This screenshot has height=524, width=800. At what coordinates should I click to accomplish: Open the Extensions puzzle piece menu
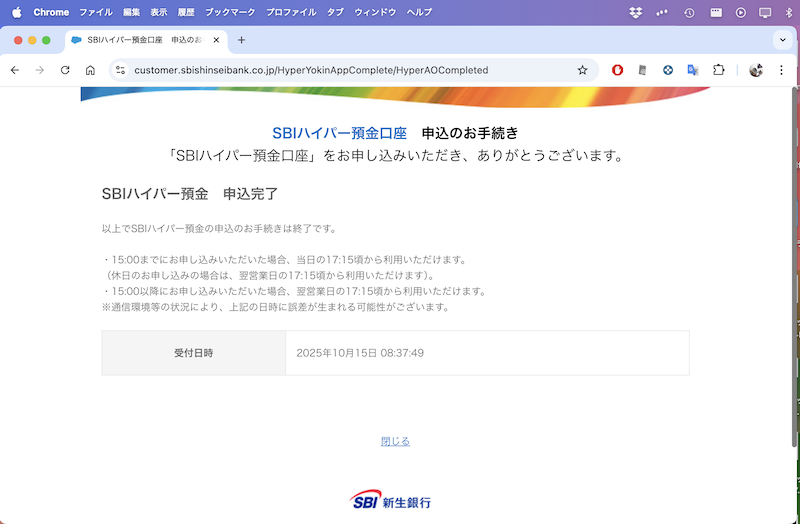[718, 70]
